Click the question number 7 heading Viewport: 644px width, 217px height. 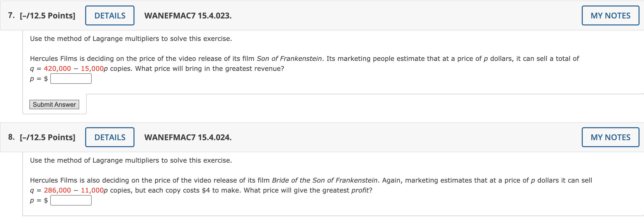pos(11,15)
